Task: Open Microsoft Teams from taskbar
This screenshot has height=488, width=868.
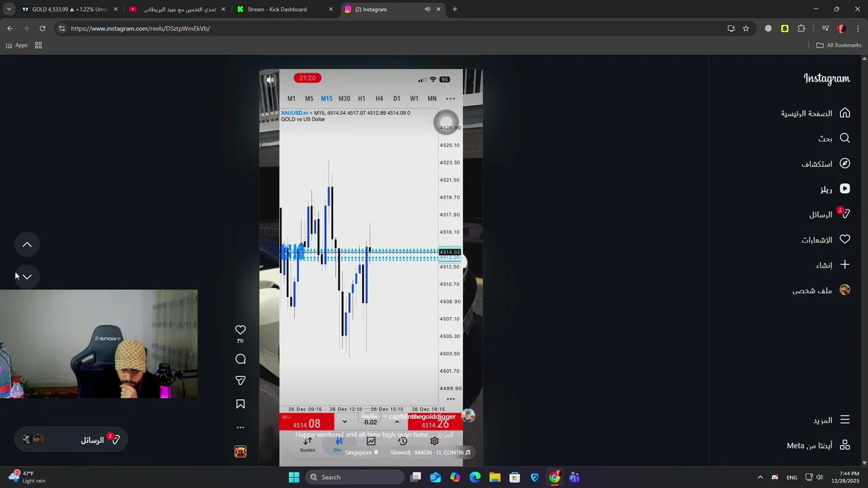Action: tap(574, 477)
